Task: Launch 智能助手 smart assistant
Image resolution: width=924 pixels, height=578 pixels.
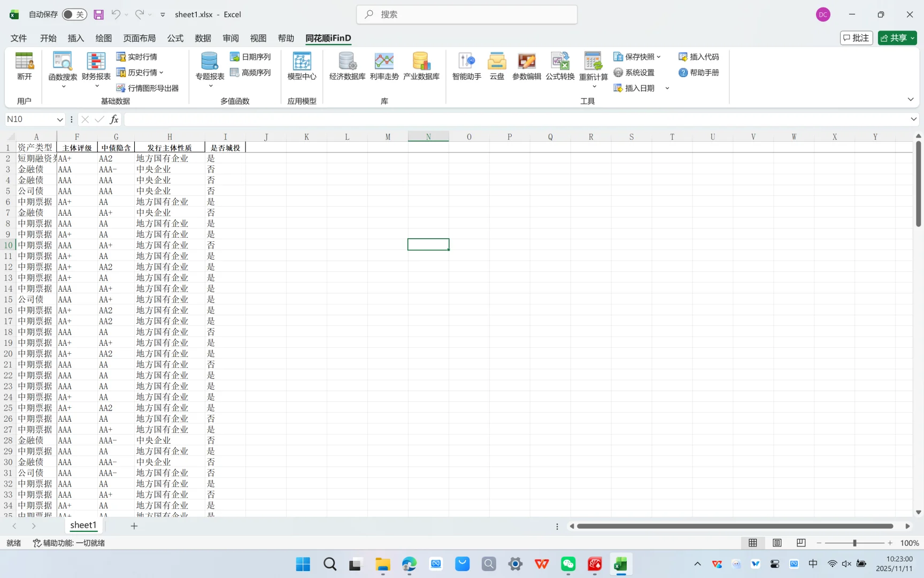Action: 467,66
